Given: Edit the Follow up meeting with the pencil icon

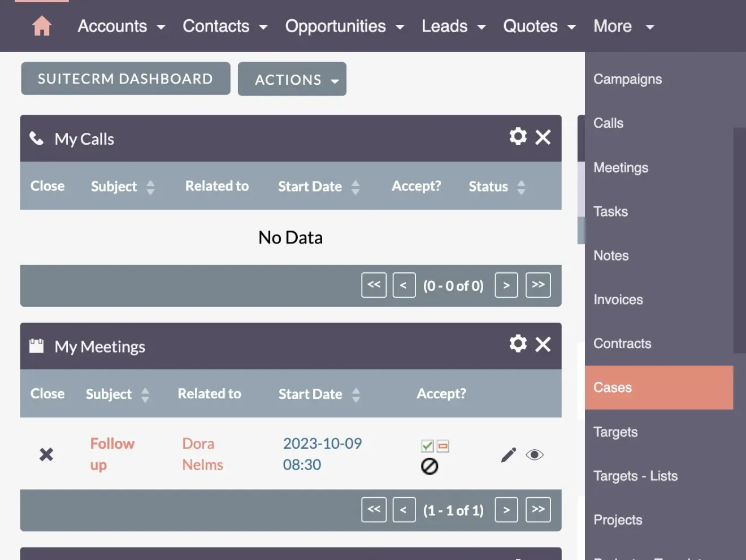Looking at the screenshot, I should 508,454.
